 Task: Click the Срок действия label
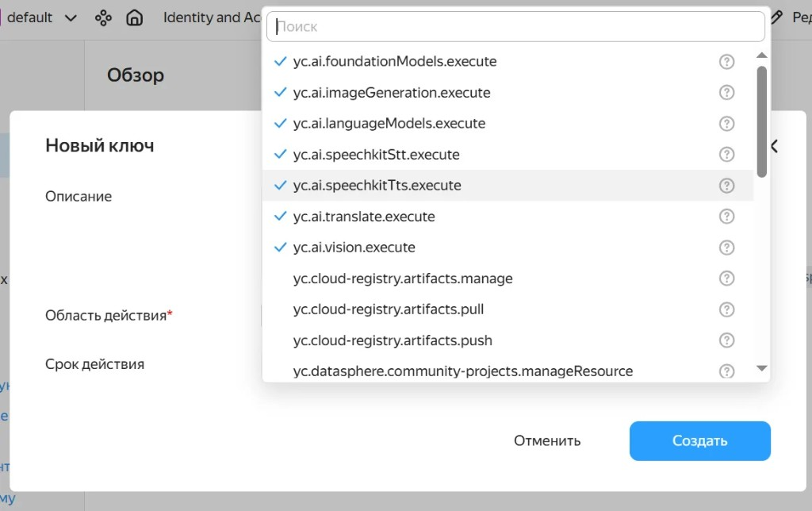click(x=95, y=364)
